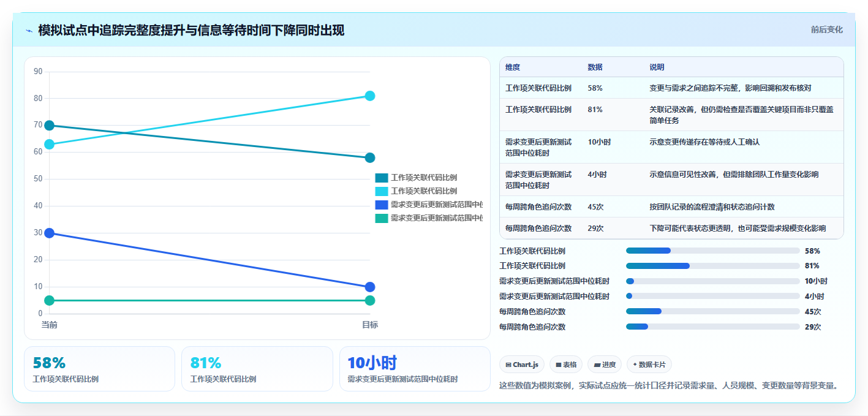Click the 当前 x-axis label
Screen dimensions: 868x416
click(x=50, y=325)
